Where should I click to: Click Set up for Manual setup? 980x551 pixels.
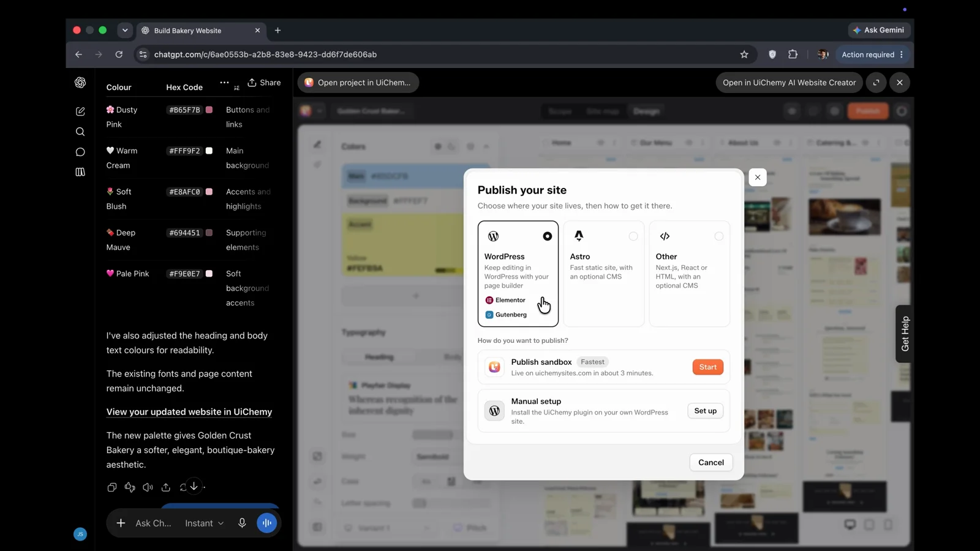coord(705,411)
